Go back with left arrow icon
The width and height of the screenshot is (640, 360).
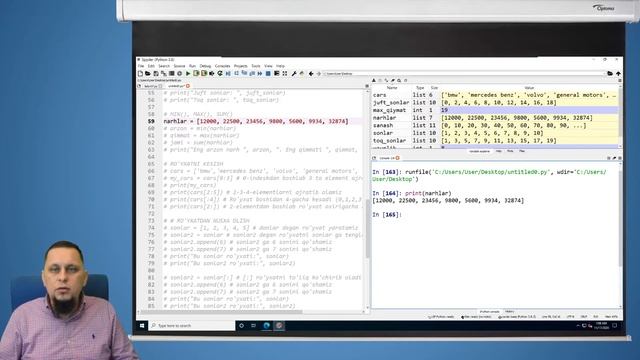click(x=311, y=73)
